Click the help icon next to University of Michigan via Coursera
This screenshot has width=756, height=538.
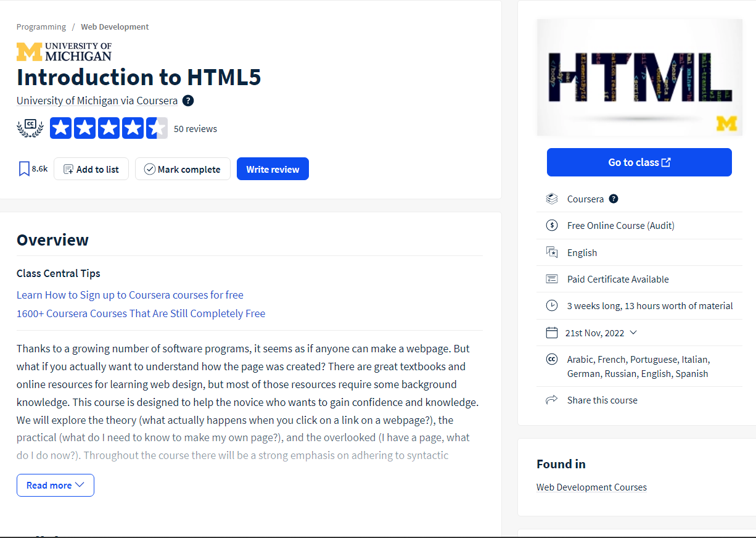[x=188, y=101]
